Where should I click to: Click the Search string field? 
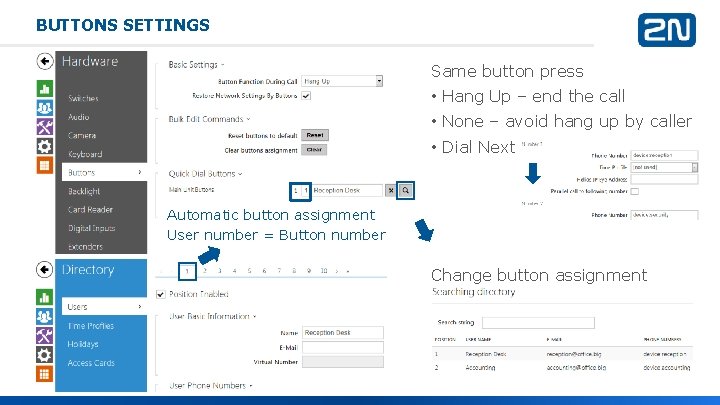coord(538,323)
